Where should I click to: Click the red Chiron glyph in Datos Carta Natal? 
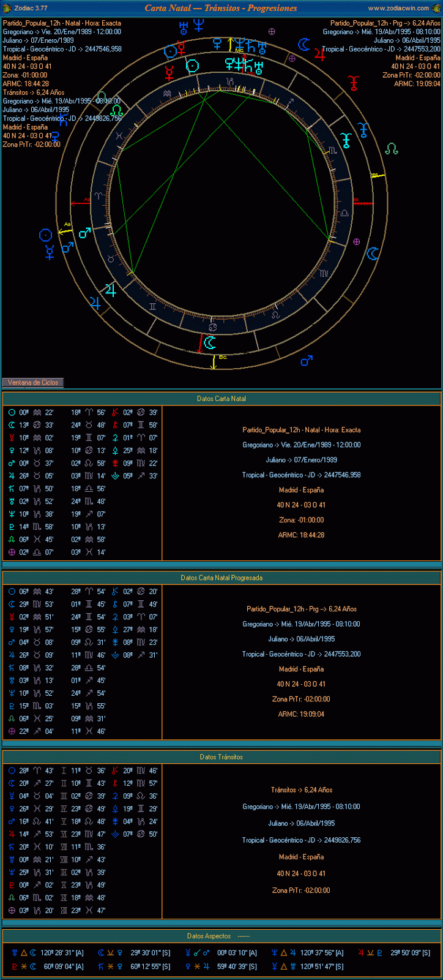115,412
